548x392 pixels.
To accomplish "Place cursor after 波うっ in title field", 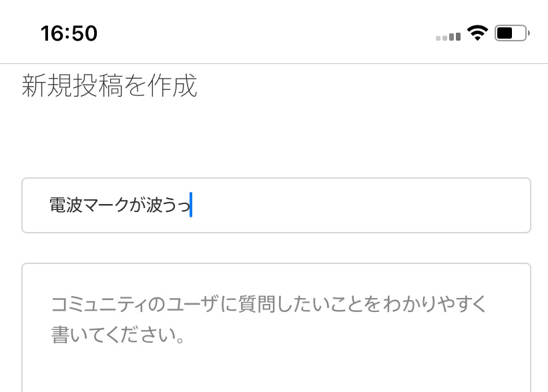I will click(190, 206).
